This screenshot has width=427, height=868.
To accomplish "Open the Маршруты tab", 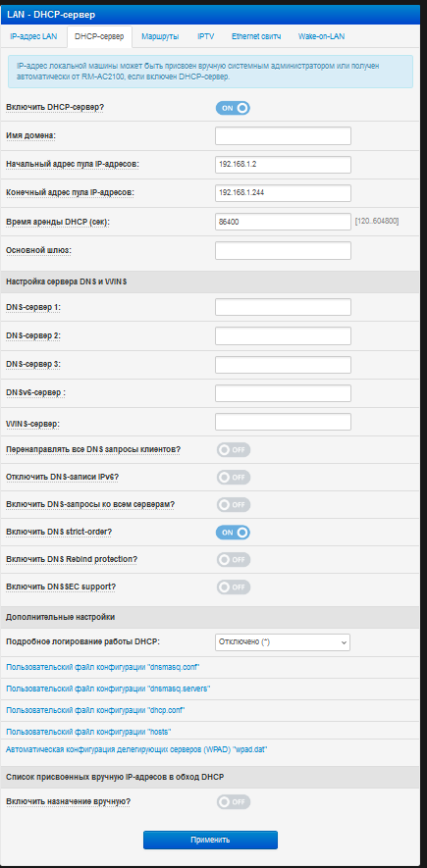I will pyautogui.click(x=160, y=37).
